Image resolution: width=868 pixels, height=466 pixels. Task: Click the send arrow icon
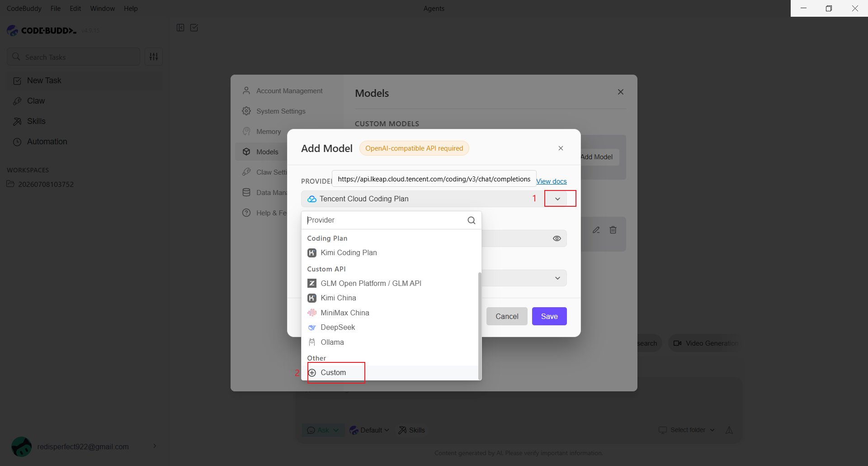pos(729,430)
